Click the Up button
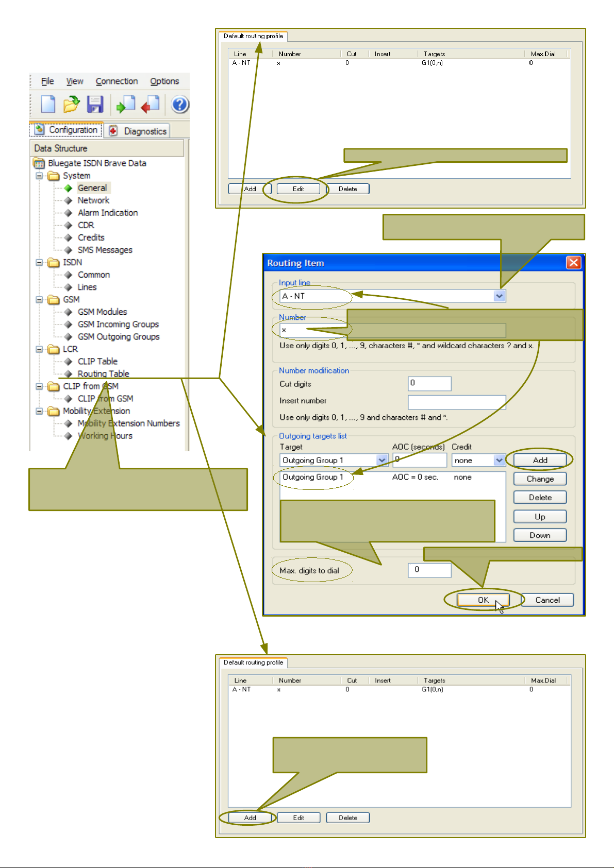Viewport: 614px width, 868px height. [540, 517]
